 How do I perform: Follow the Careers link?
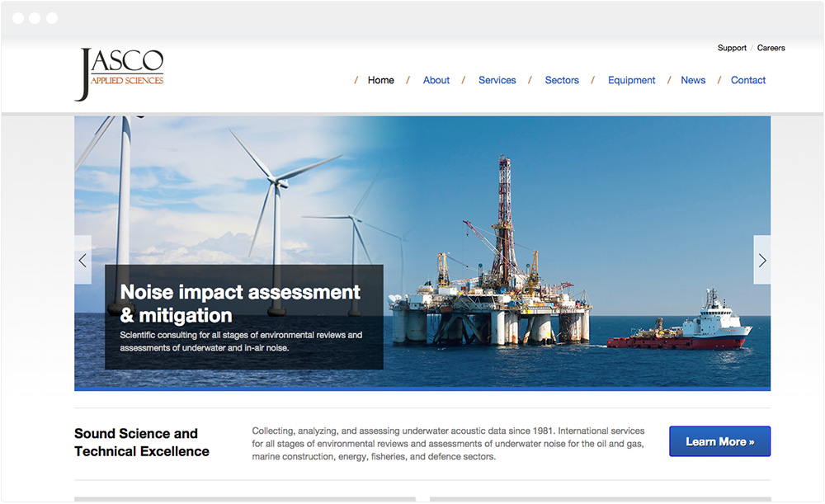771,48
